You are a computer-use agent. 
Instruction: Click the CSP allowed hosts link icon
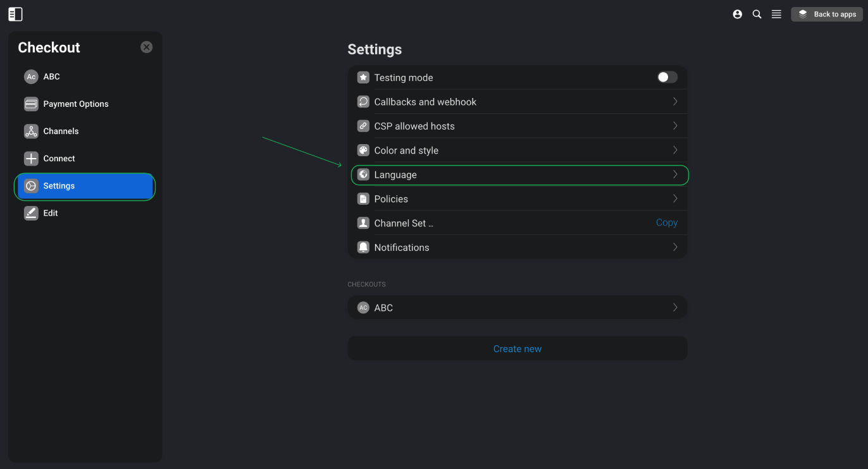(363, 126)
